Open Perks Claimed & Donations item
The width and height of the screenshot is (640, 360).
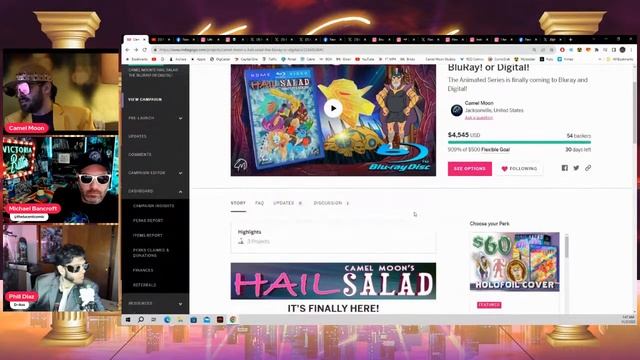point(151,253)
